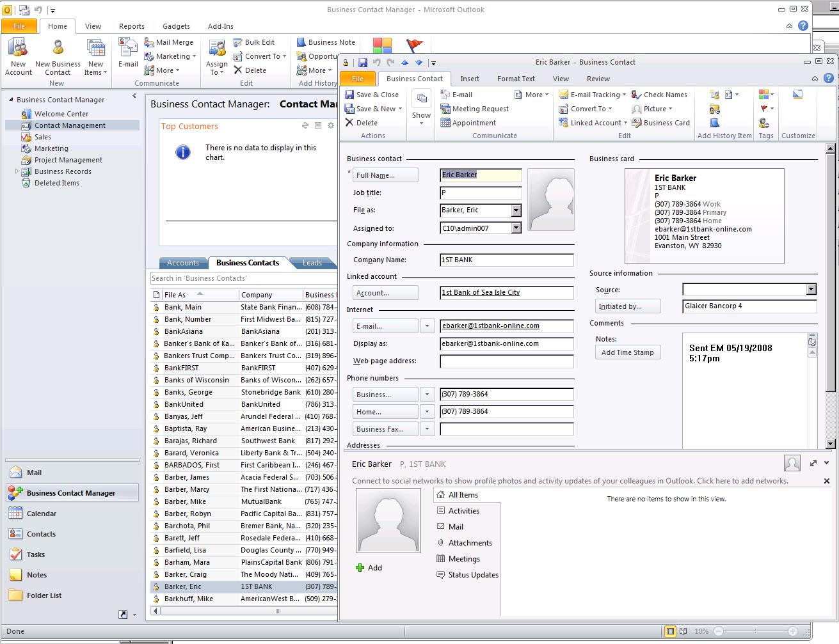
Task: Expand the Business Records tree node
Action: click(17, 171)
